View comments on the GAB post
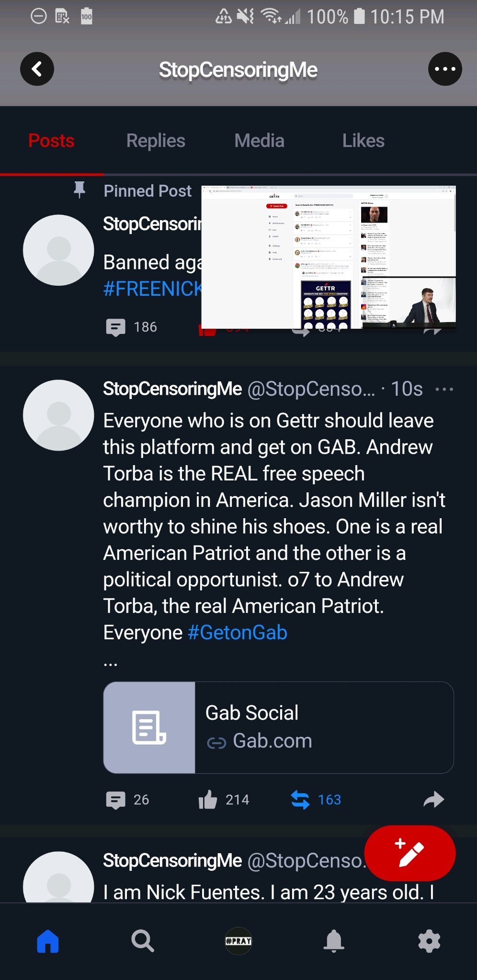 [x=115, y=800]
